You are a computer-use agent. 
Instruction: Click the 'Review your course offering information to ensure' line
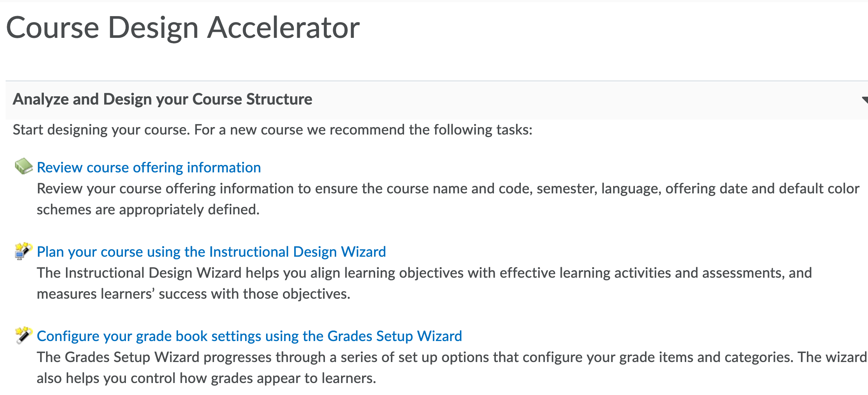tap(448, 189)
